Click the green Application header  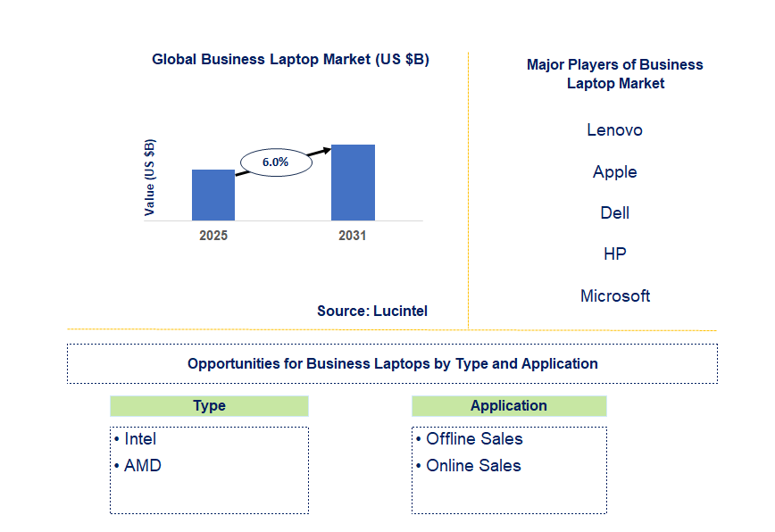(x=509, y=405)
